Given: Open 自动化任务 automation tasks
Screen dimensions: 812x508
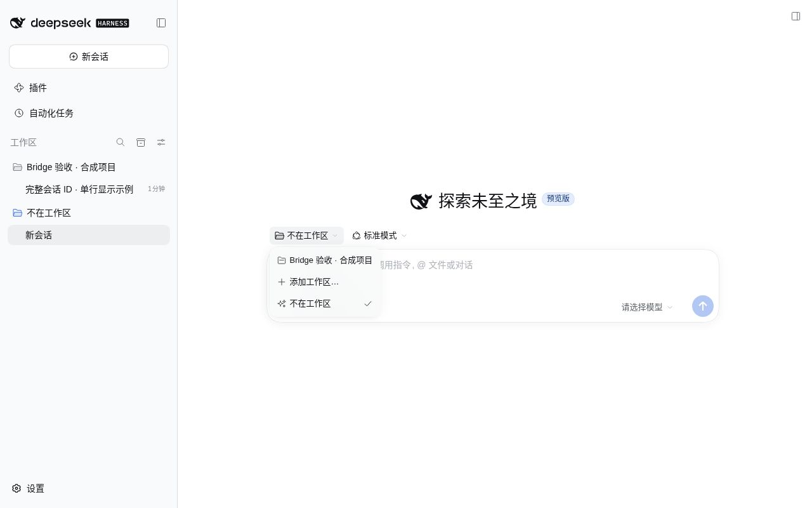Looking at the screenshot, I should (x=89, y=113).
